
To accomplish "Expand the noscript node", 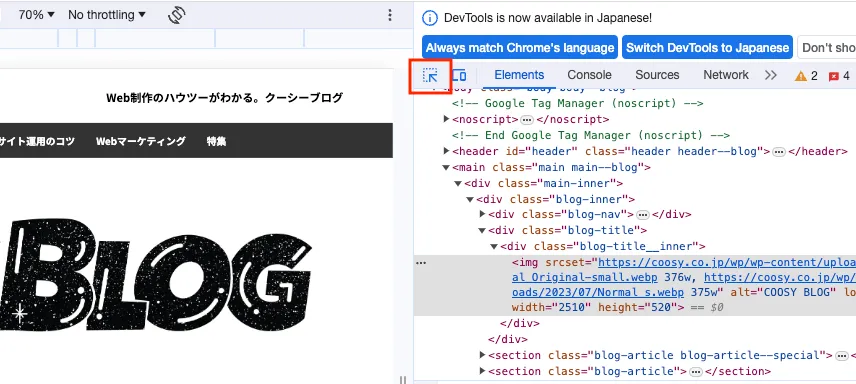I will (x=447, y=119).
